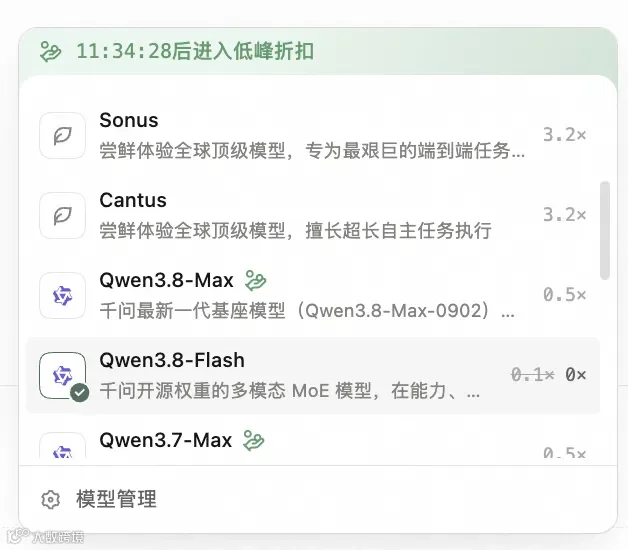
Task: Select the Sonus model
Action: tap(313, 135)
